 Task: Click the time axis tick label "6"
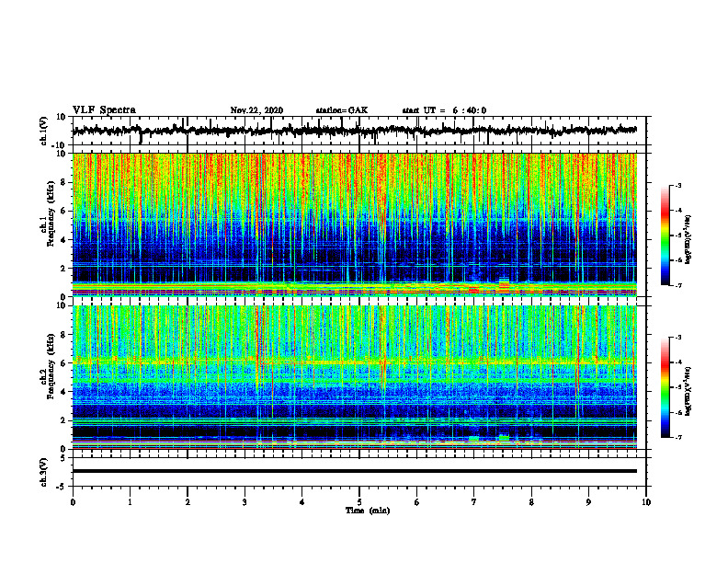coord(417,502)
